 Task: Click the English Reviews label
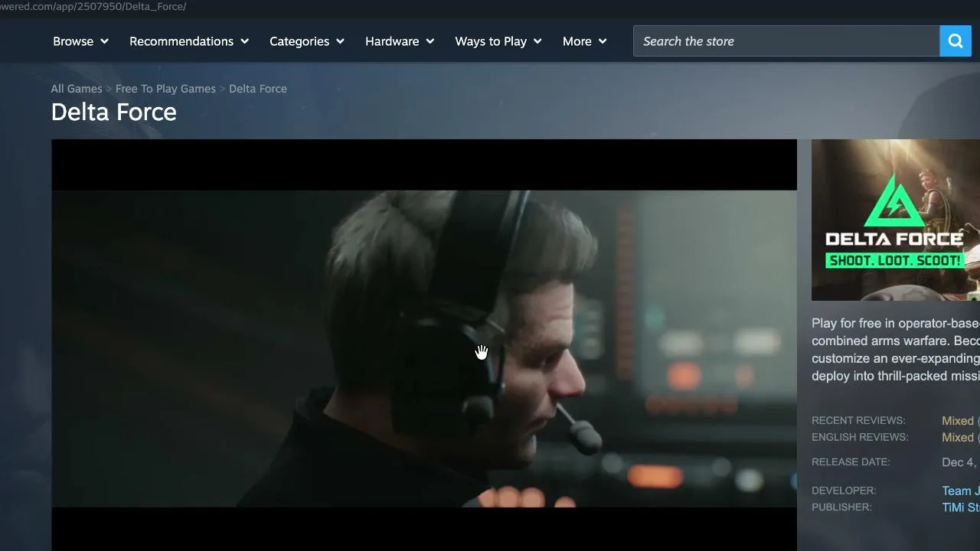click(x=860, y=438)
